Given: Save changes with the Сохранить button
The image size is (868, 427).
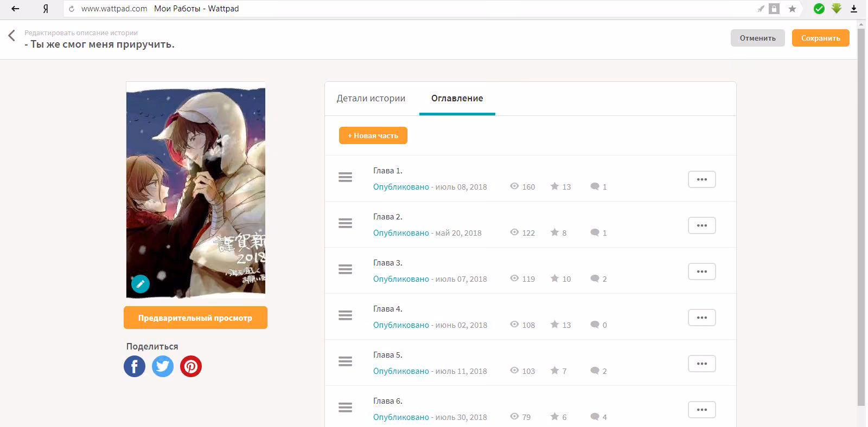Looking at the screenshot, I should point(821,38).
